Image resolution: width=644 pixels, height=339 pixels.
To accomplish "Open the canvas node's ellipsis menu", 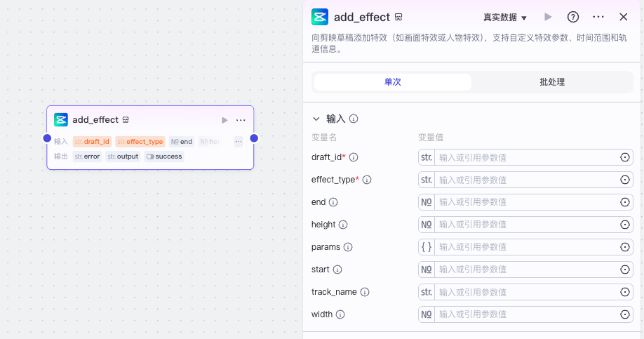I will [x=241, y=121].
